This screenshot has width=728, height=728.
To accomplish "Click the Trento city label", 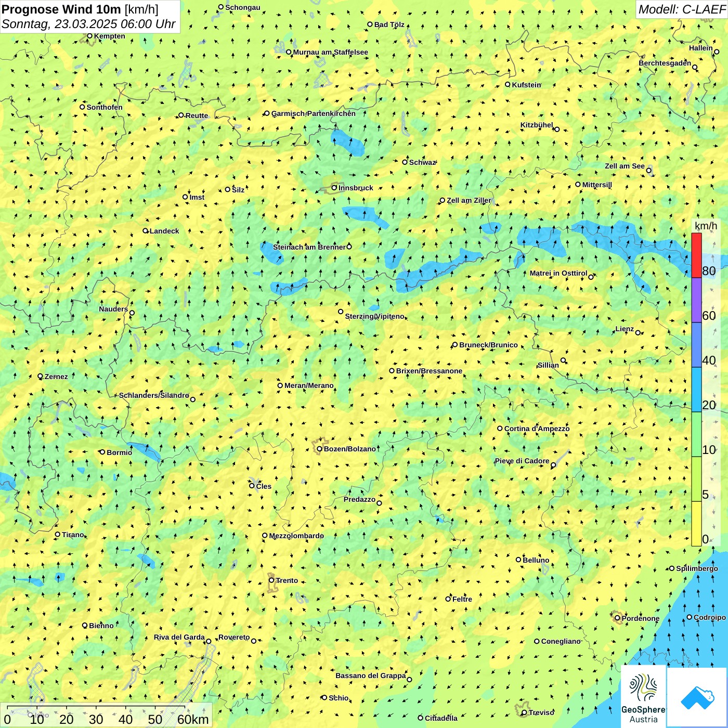I will (x=287, y=580).
